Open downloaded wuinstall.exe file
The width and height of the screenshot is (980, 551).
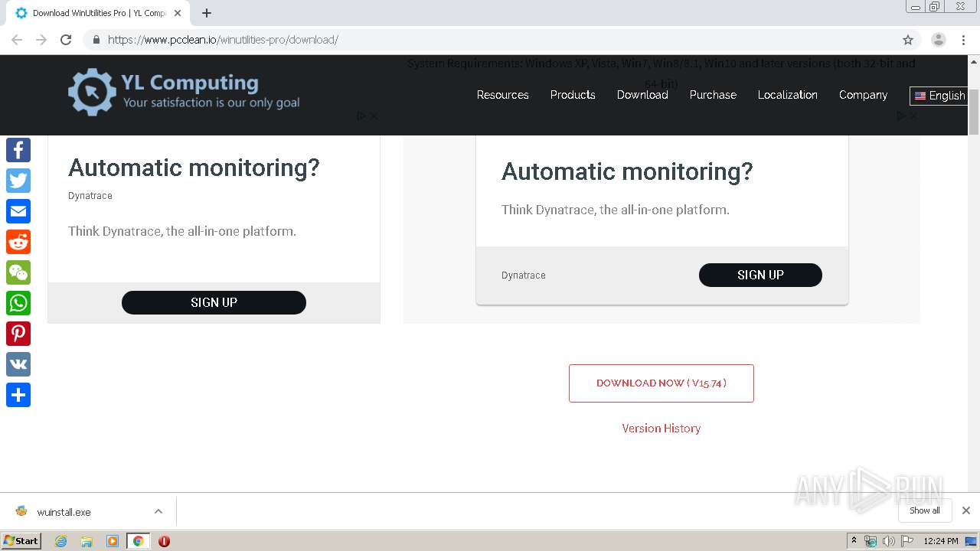(64, 512)
